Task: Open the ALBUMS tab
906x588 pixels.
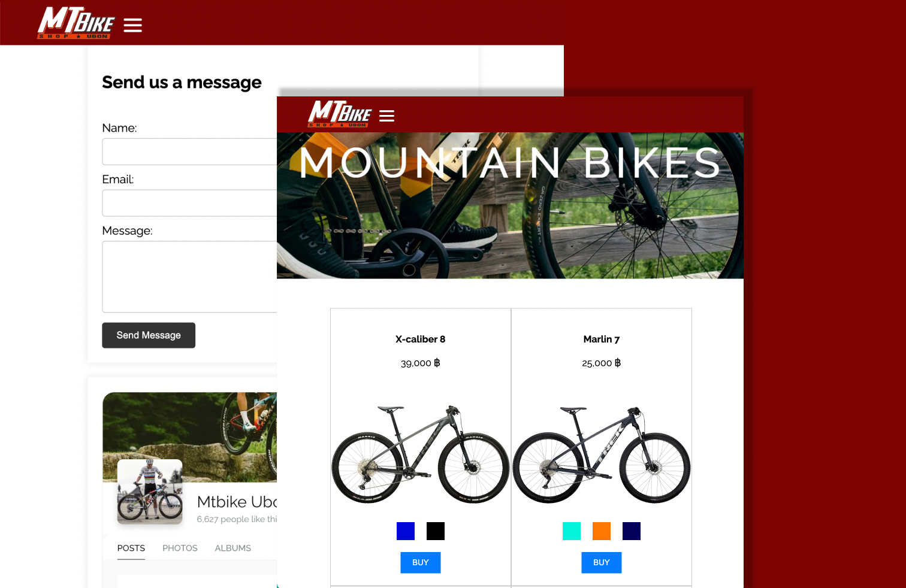Action: pyautogui.click(x=233, y=548)
